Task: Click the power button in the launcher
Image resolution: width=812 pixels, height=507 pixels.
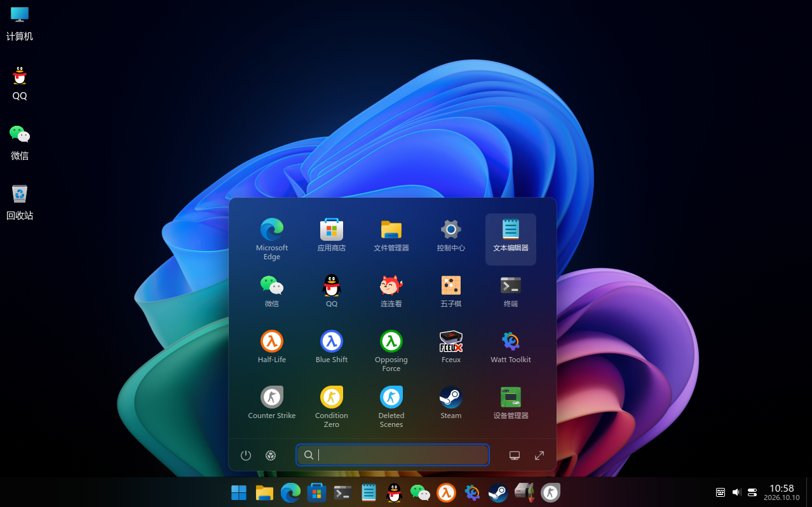Action: click(x=246, y=455)
